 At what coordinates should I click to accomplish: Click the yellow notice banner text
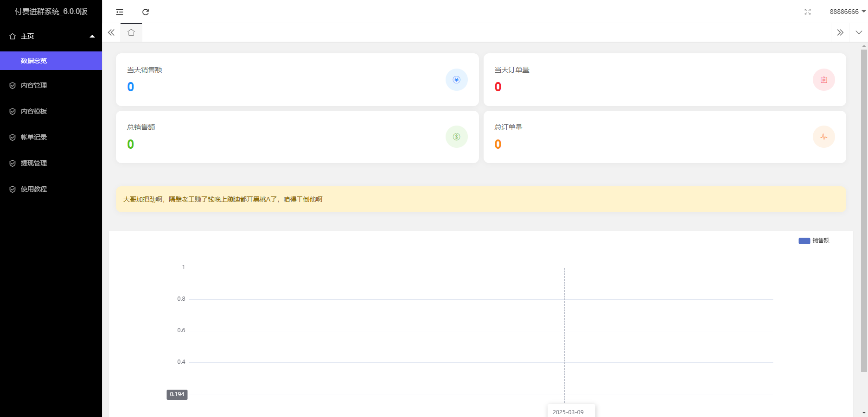click(223, 199)
